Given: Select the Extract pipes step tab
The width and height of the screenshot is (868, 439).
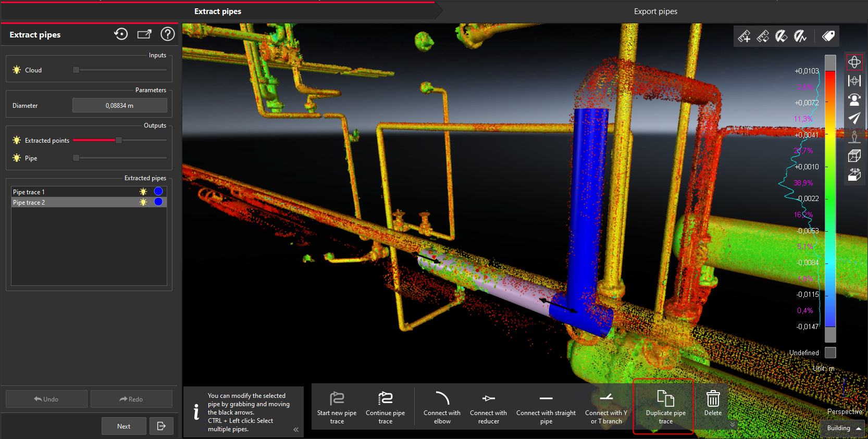Looking at the screenshot, I should [x=218, y=11].
